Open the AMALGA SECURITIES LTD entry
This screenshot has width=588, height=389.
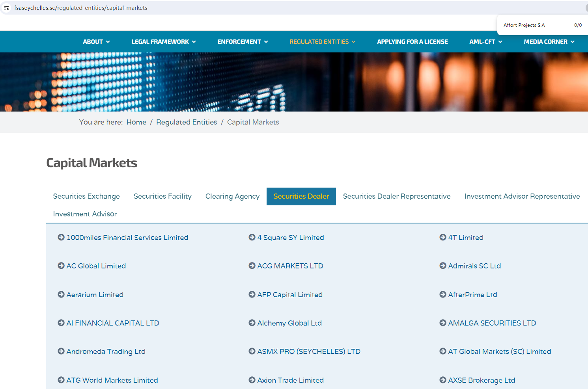pos(492,323)
